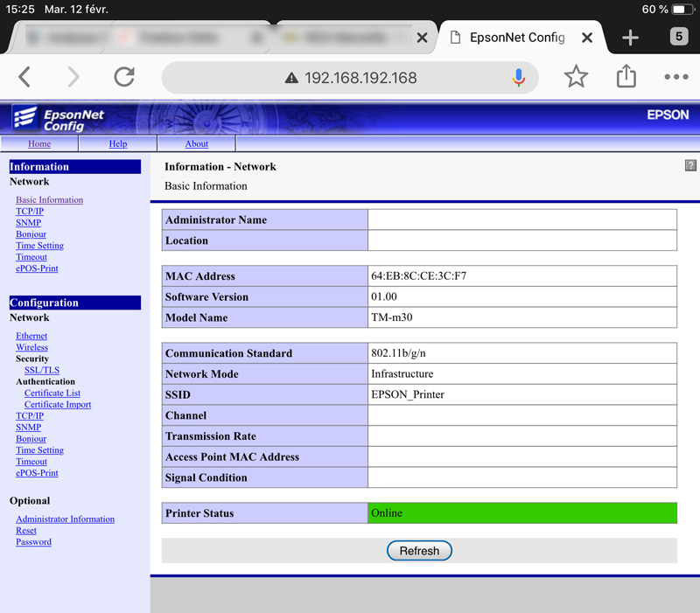Go back with the browser back arrow
The height and width of the screenshot is (613, 700).
pos(24,77)
